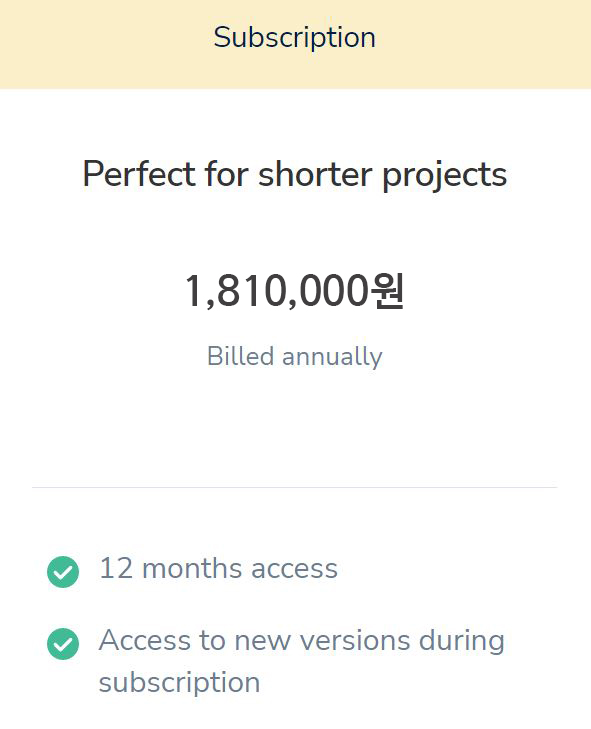
Task: Click the 원 currency character in the price
Action: (387, 291)
